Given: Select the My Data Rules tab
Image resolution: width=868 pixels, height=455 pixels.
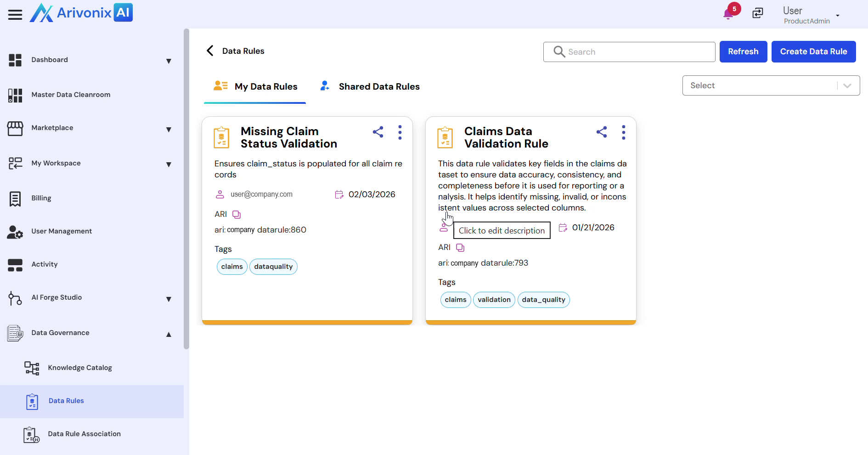Looking at the screenshot, I should (x=255, y=87).
